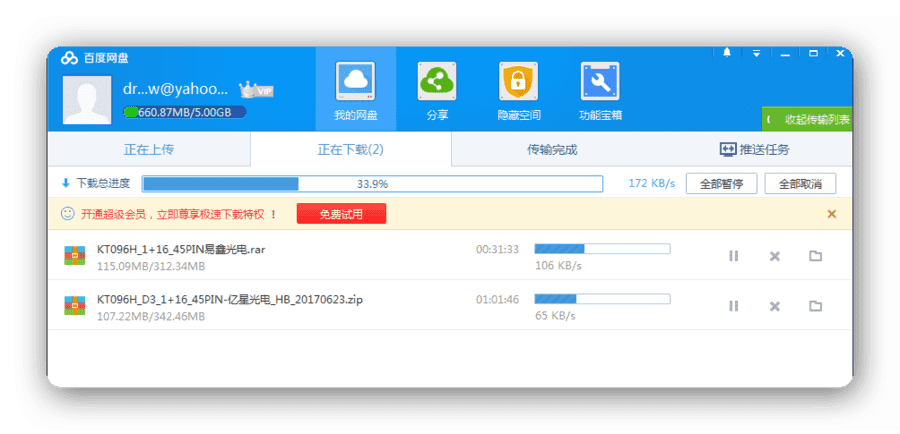Click the 172 KB/s total speed
The height and width of the screenshot is (434, 900).
coord(652,184)
